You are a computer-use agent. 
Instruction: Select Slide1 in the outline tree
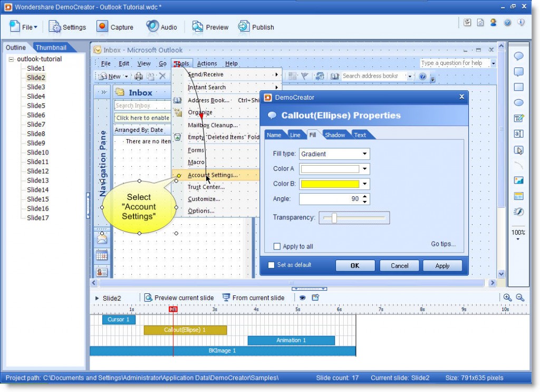click(x=36, y=68)
